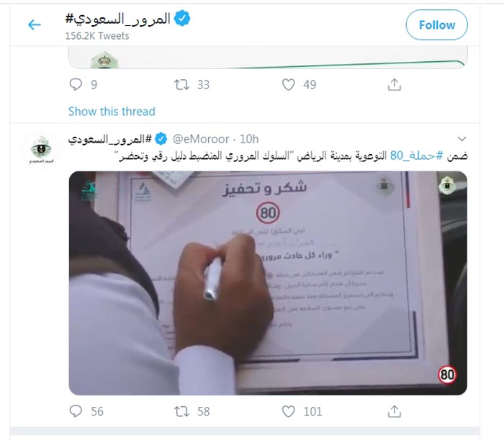Share the lower tweet via share icon
Screen dimensions: 504x440
coord(395,411)
